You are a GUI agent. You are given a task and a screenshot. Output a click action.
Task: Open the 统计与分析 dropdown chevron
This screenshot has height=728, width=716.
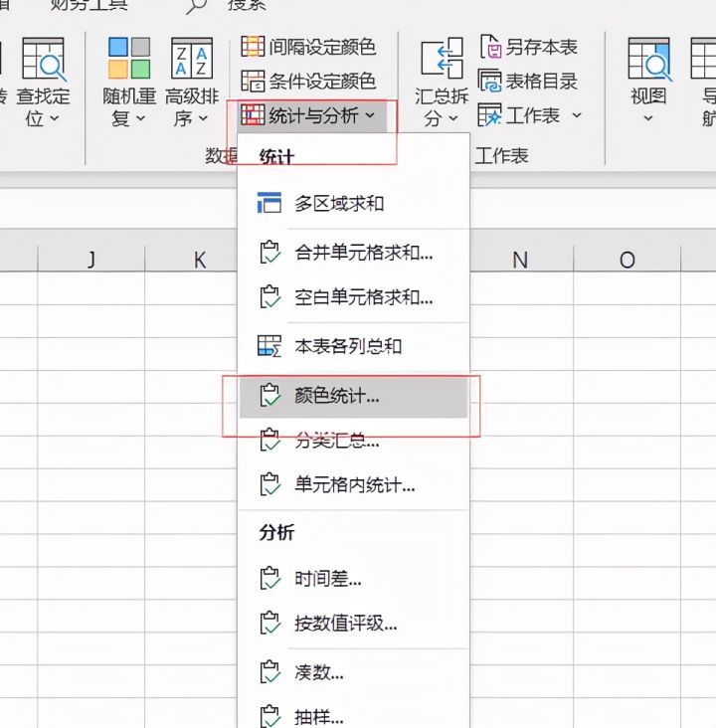pos(370,115)
